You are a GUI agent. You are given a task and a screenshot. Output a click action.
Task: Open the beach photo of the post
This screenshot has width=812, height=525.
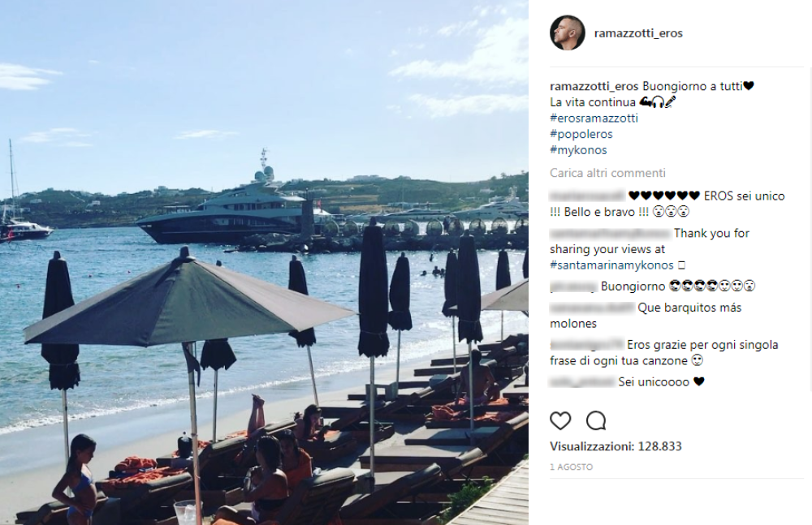264,263
